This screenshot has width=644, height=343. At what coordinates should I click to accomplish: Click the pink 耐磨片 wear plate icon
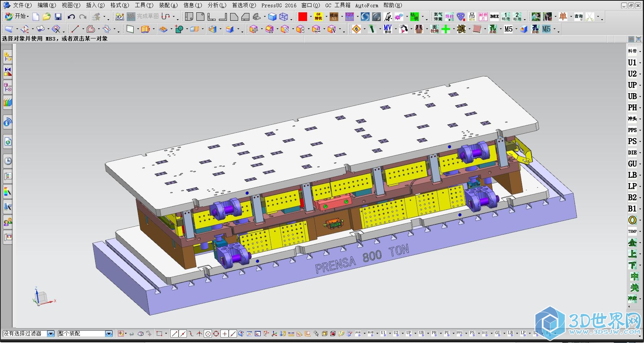(483, 17)
